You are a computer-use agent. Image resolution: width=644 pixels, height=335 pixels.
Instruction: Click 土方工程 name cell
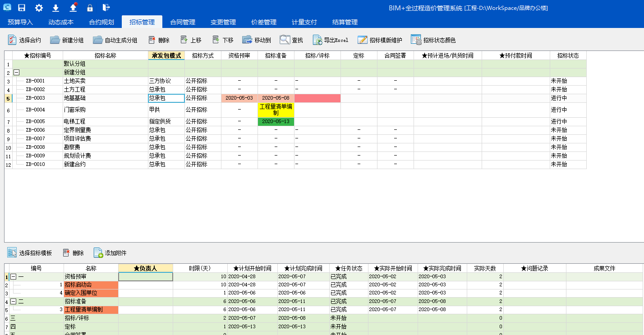tap(106, 90)
